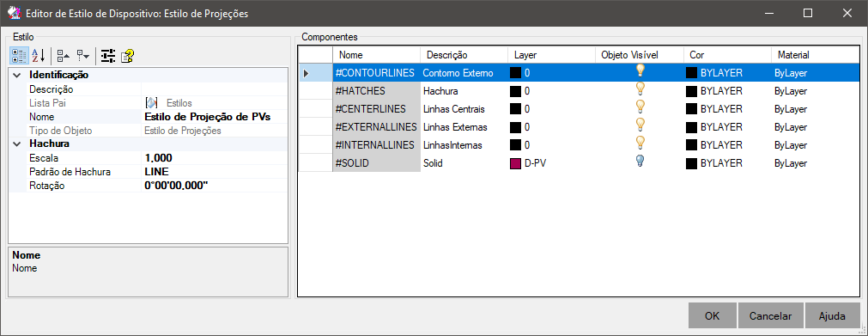Open the property settings sliders icon
This screenshot has width=868, height=336.
click(108, 55)
